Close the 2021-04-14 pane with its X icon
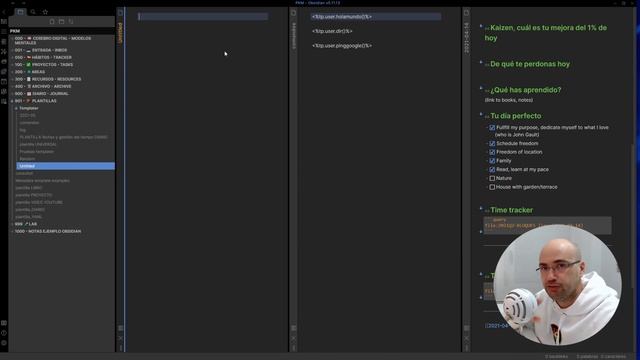640x360 pixels. (x=467, y=338)
